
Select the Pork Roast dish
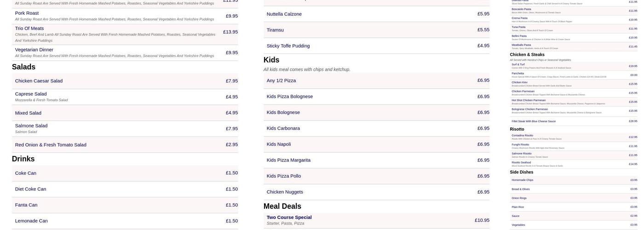27,13
